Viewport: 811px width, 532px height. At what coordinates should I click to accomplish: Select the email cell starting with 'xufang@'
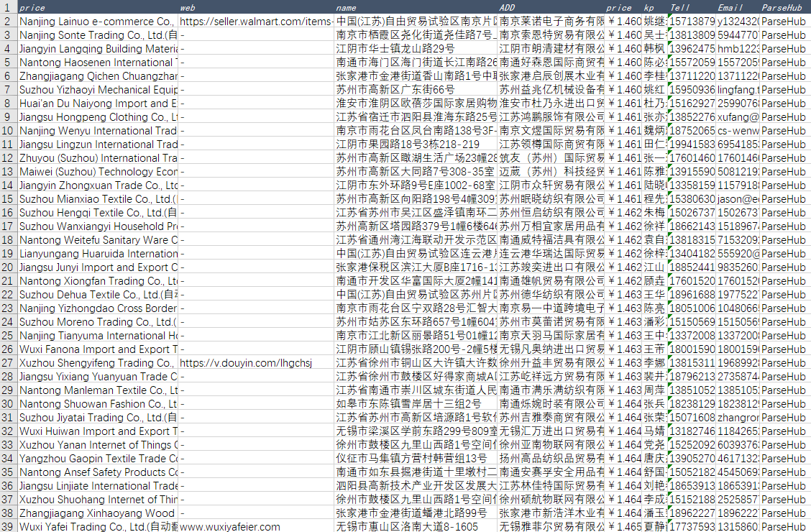(738, 117)
